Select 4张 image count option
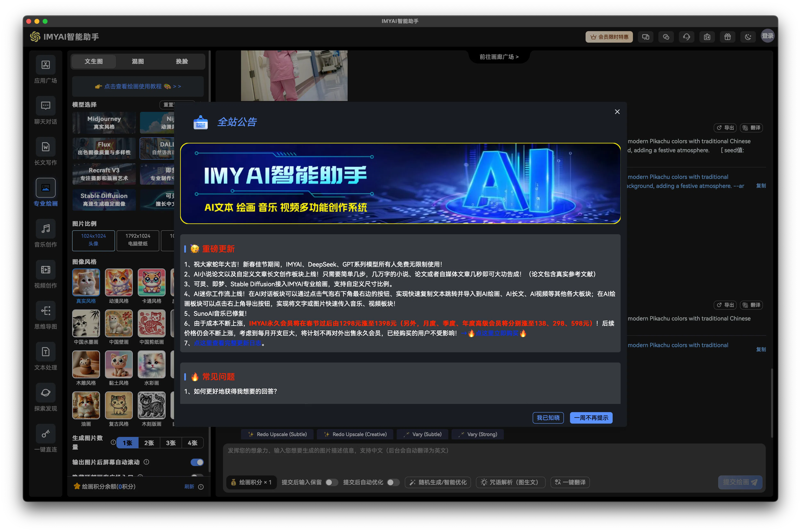The width and height of the screenshot is (801, 532). pos(192,443)
